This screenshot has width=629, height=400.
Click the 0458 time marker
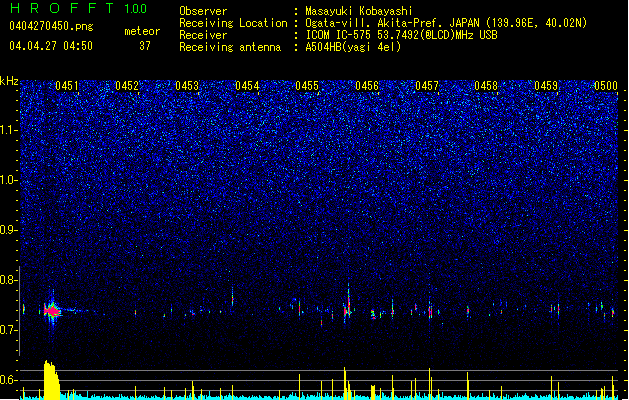click(x=486, y=86)
